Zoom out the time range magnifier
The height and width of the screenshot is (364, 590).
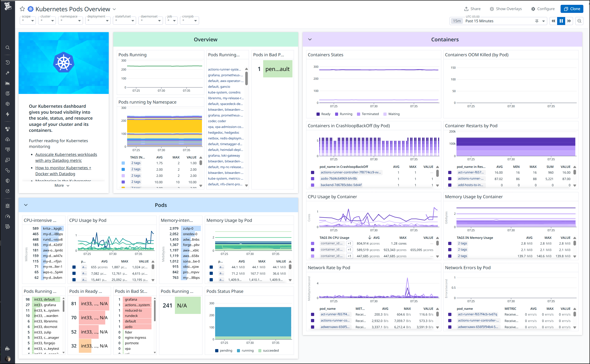[x=579, y=21]
